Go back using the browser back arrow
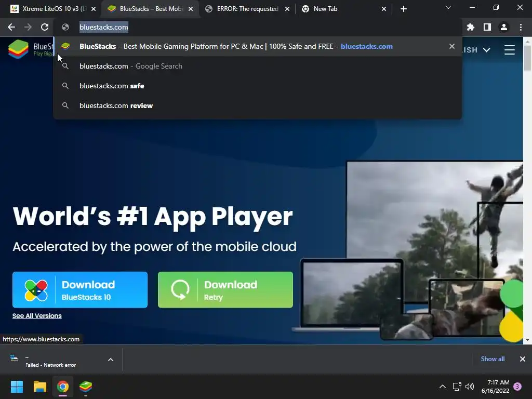Image resolution: width=532 pixels, height=399 pixels. [x=11, y=27]
